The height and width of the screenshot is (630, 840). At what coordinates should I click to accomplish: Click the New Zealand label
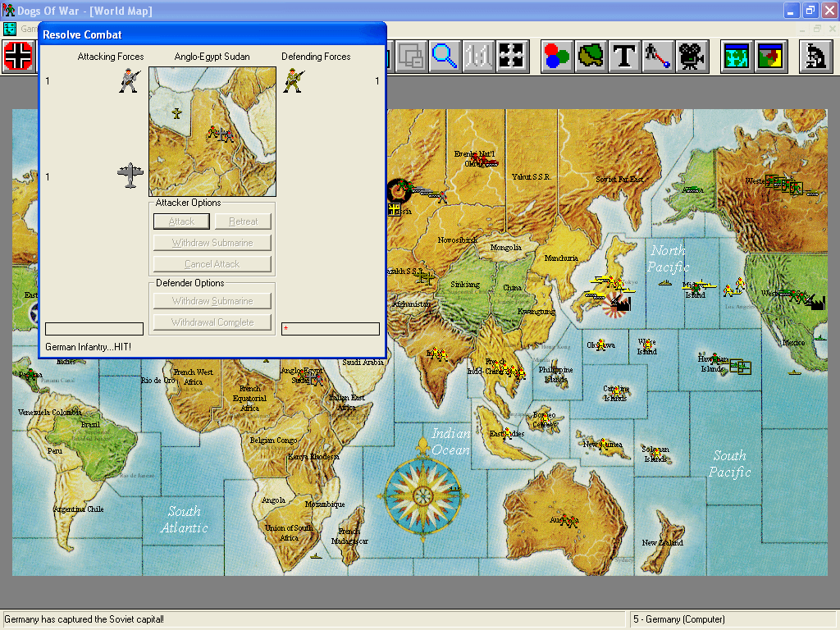(x=663, y=543)
